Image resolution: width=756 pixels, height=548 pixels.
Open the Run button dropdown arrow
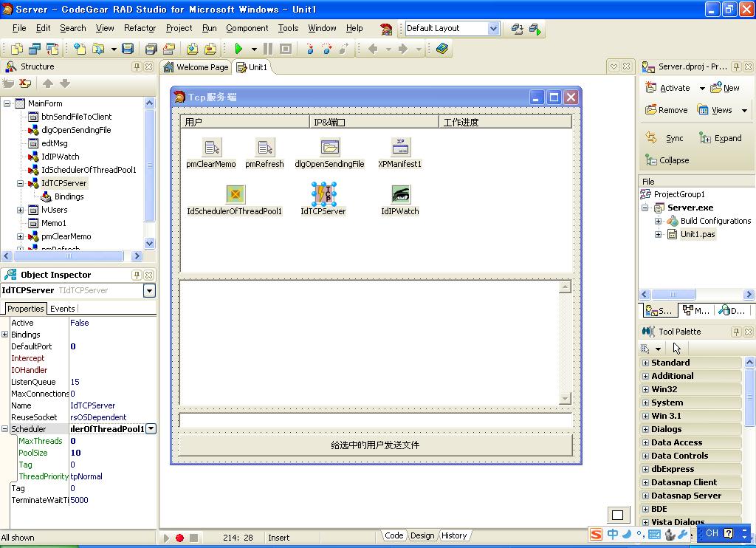[x=254, y=49]
